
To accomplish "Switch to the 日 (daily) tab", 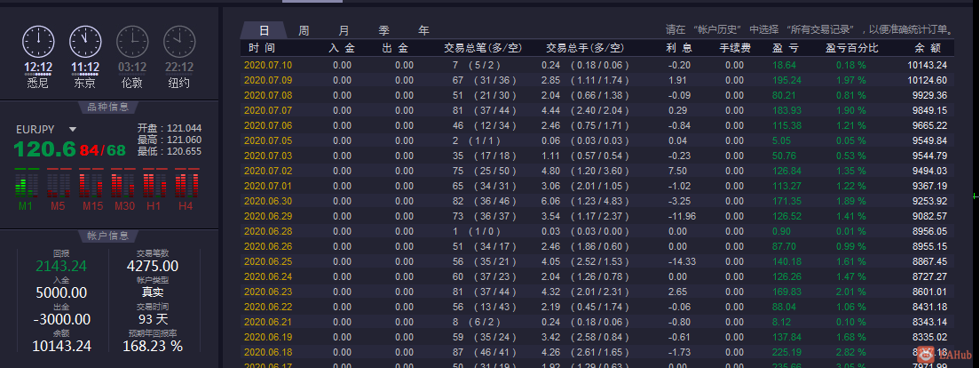I will click(x=264, y=30).
